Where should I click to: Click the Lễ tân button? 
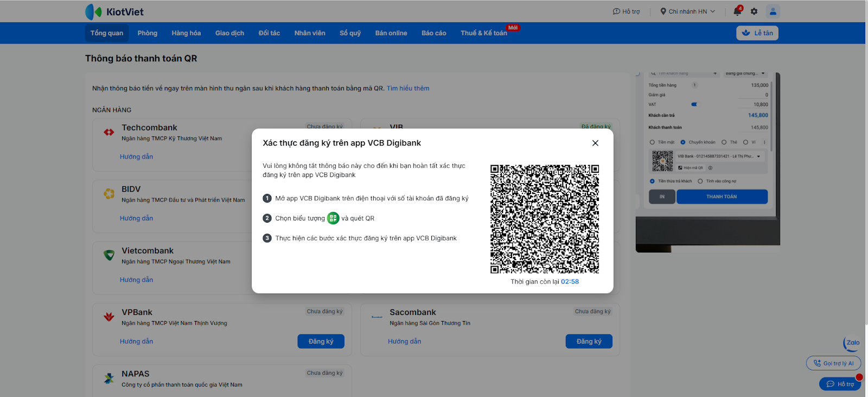click(x=757, y=33)
